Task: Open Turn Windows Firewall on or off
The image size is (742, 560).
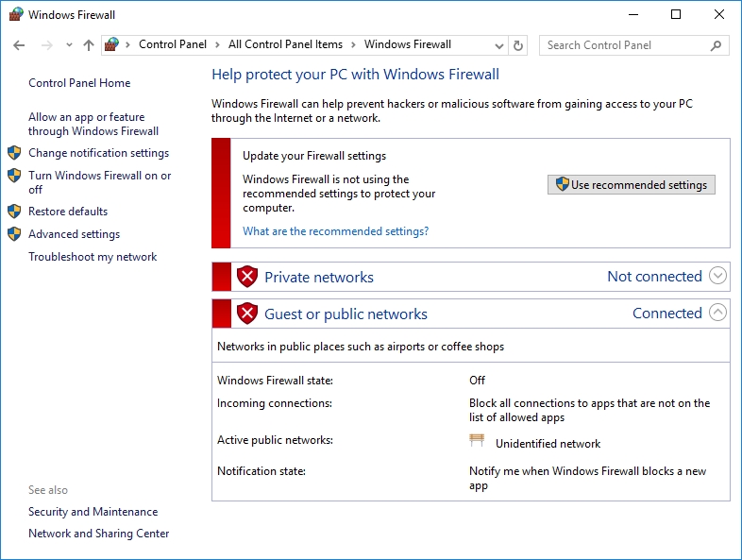Action: point(99,182)
